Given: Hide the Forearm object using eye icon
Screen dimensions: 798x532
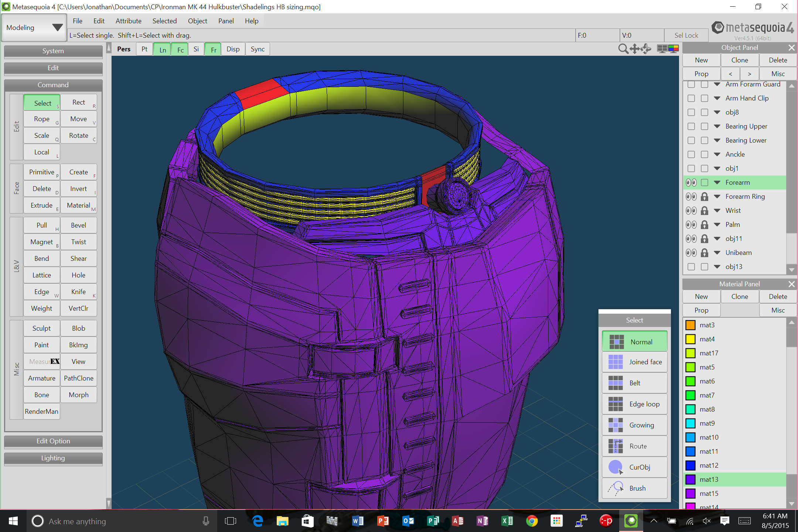Looking at the screenshot, I should pos(691,183).
